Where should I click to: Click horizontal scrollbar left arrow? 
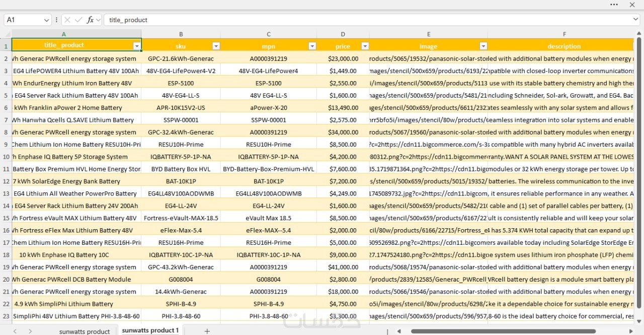(x=399, y=331)
